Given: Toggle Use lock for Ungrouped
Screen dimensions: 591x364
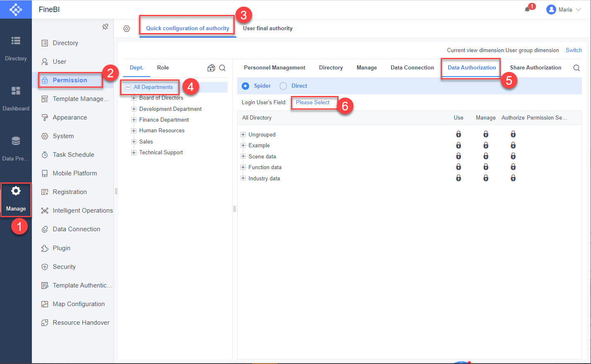Looking at the screenshot, I should coord(459,134).
